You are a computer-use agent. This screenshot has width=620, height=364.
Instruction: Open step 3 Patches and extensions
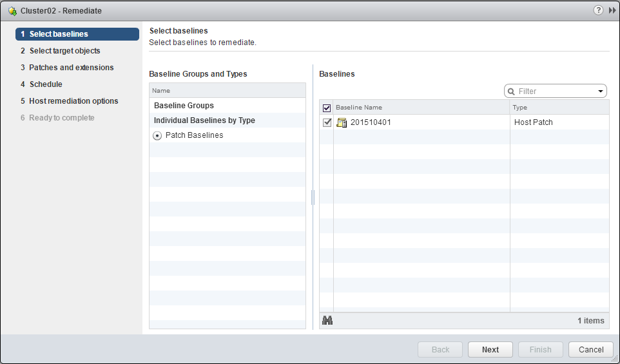pos(71,68)
